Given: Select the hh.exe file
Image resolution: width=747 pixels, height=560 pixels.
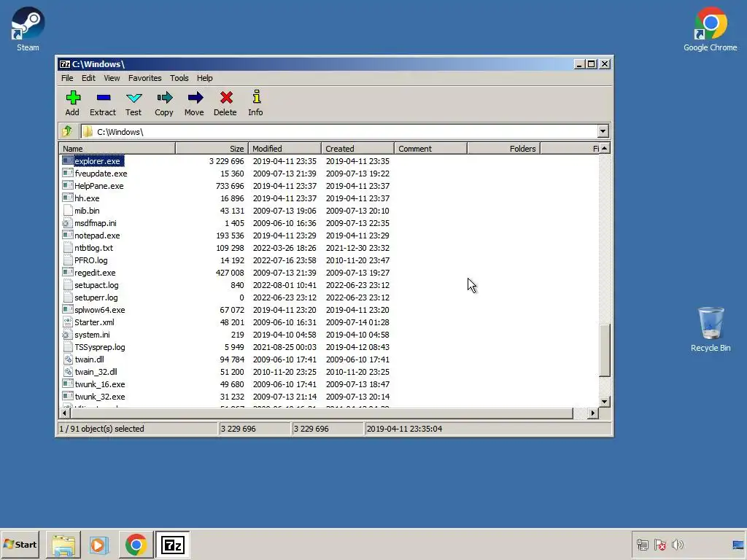Looking at the screenshot, I should [x=87, y=198].
